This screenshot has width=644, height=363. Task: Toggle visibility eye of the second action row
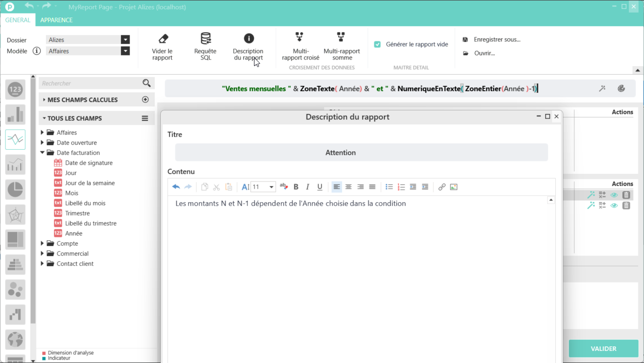(614, 206)
